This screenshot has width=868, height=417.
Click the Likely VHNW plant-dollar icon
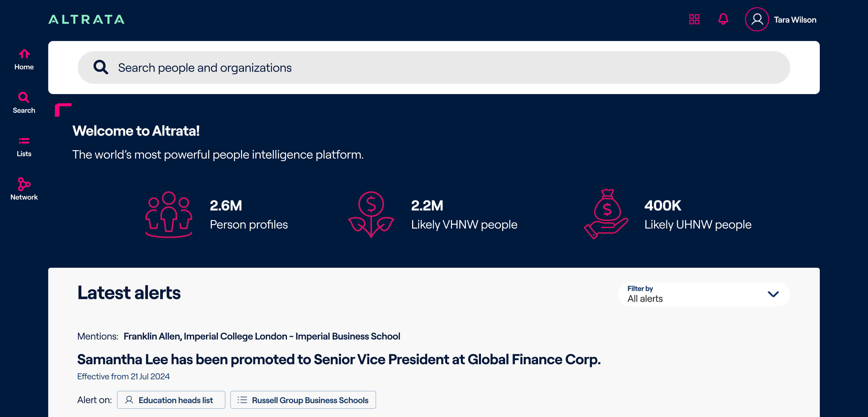click(x=371, y=215)
